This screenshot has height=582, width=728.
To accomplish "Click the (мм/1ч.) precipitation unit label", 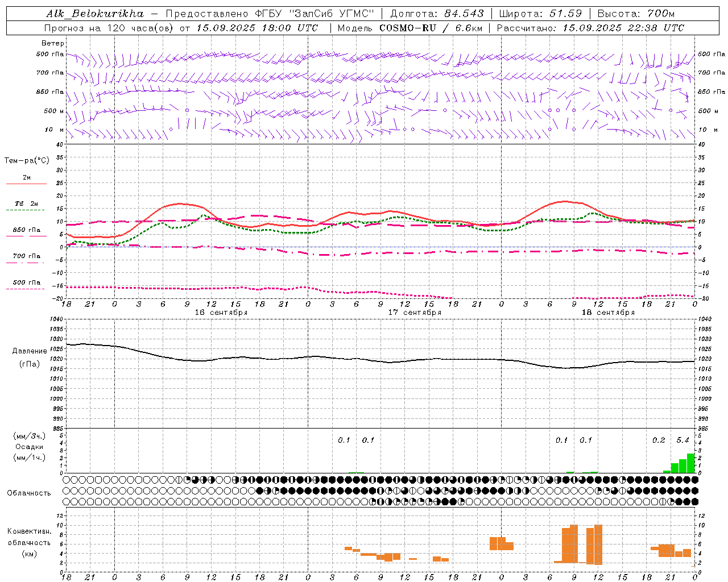I will coord(29,458).
